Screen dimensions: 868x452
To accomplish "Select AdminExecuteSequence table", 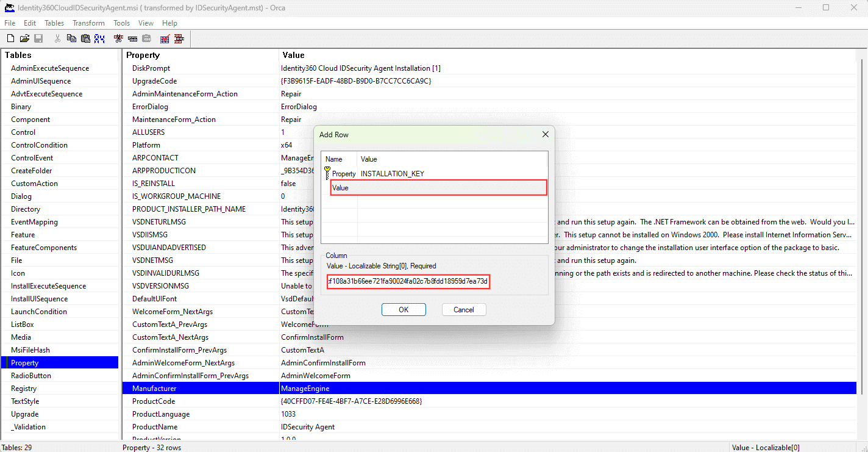I will pos(50,68).
